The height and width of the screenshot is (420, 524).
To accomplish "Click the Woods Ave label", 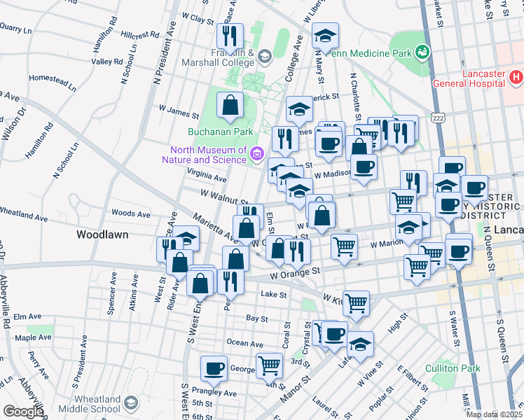I will (x=131, y=213).
